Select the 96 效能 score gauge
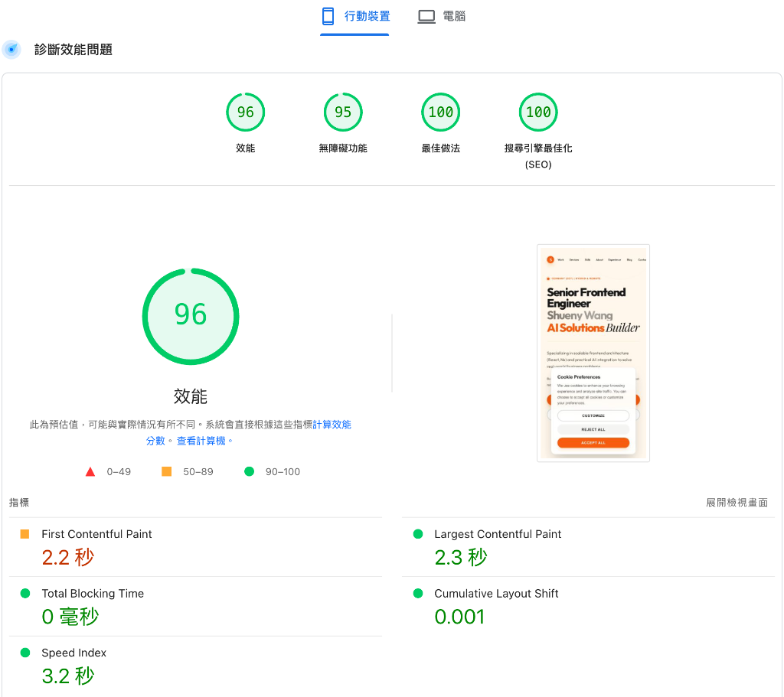784x697 pixels. [191, 316]
